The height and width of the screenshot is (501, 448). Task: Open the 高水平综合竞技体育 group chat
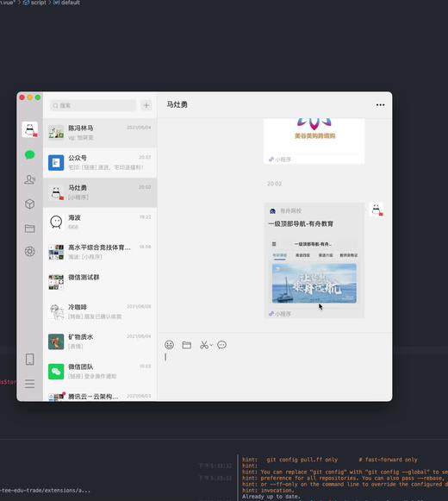pos(100,252)
